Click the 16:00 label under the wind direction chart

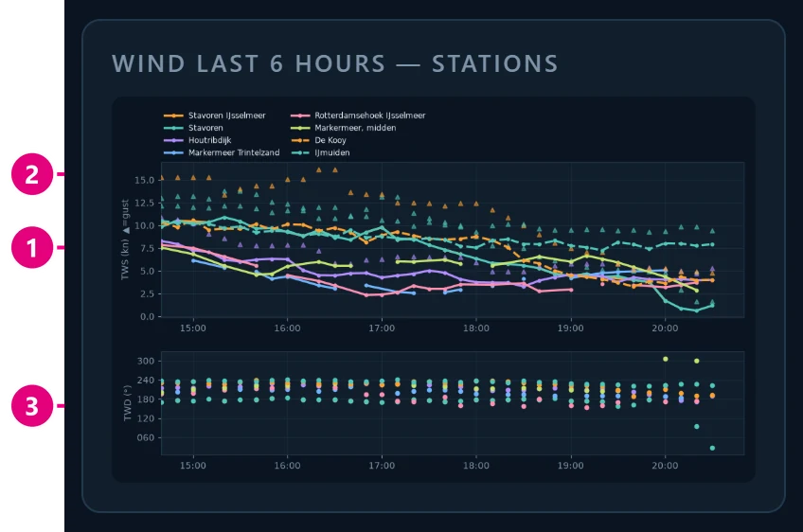[x=287, y=466]
